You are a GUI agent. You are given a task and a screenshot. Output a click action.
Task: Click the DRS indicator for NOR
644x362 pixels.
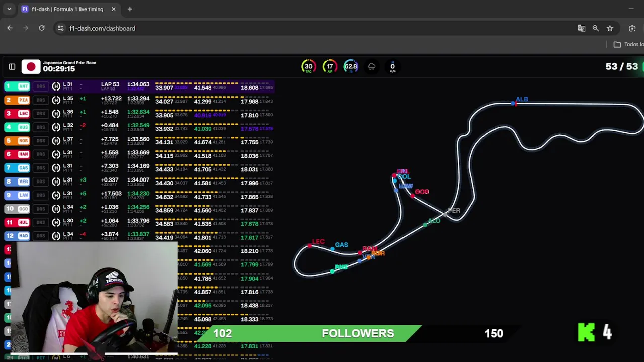(x=40, y=141)
